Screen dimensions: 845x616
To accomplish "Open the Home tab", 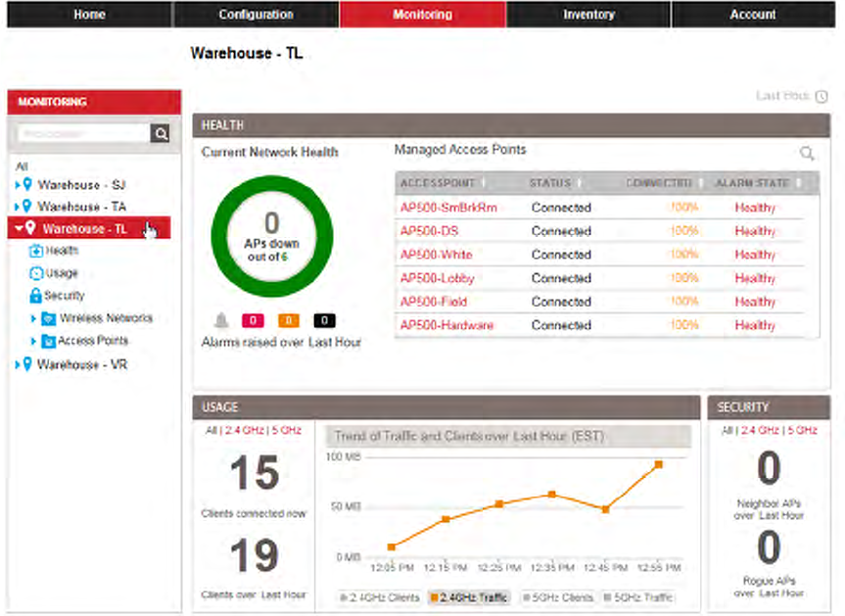I will click(x=89, y=15).
